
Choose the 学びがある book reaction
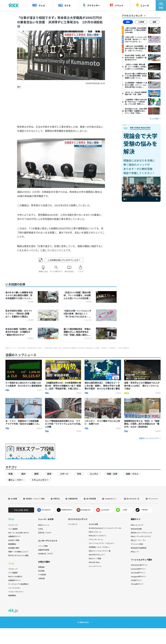click(69, 269)
